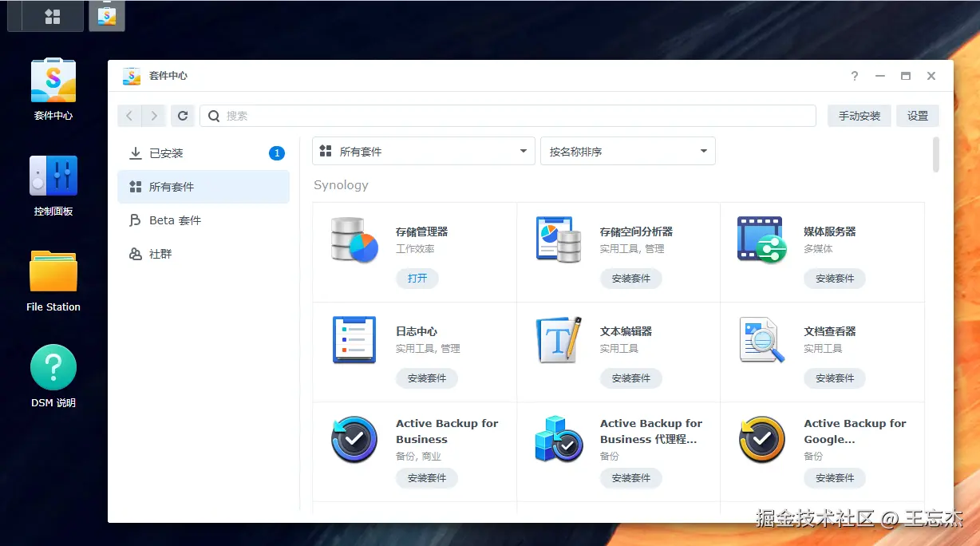Focus the 搜索 search input field

[x=508, y=116]
